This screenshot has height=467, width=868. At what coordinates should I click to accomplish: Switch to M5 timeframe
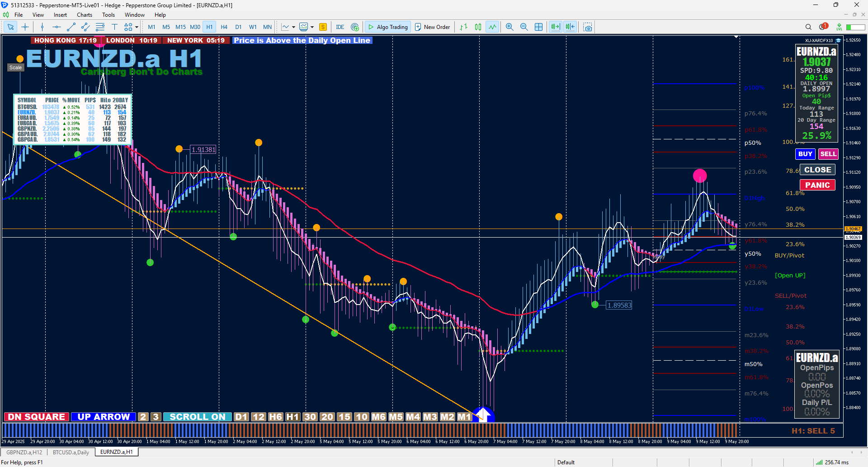(x=166, y=27)
